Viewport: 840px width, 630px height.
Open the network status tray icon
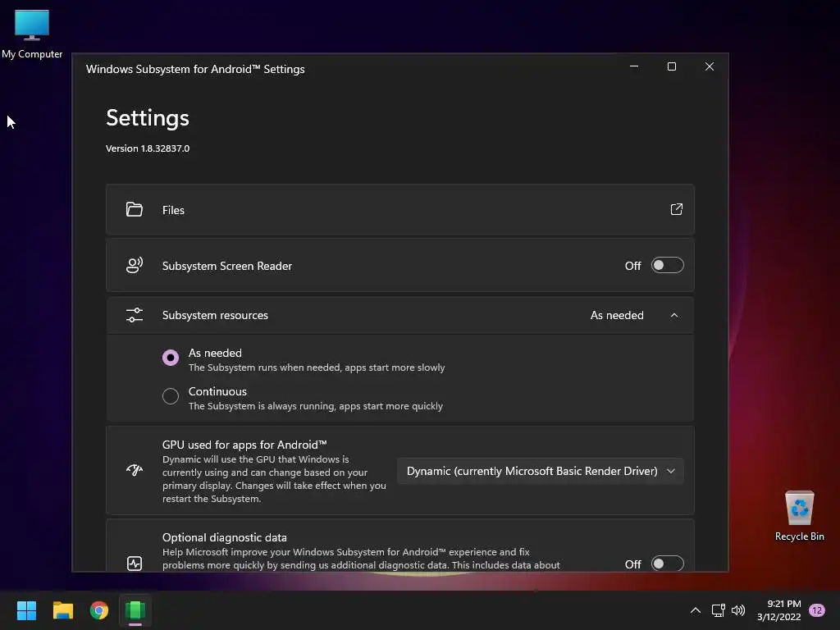pyautogui.click(x=718, y=610)
